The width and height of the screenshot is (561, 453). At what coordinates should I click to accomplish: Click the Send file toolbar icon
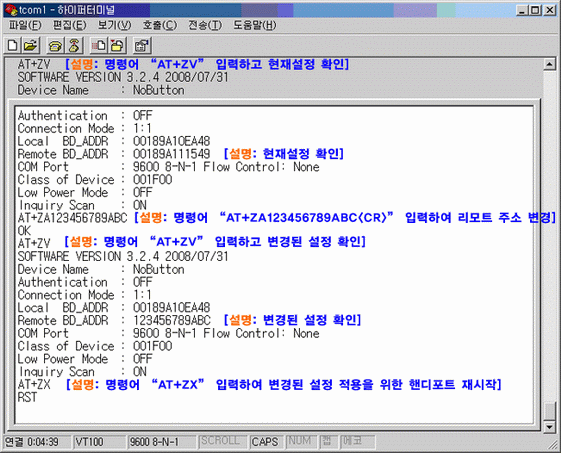[99, 45]
